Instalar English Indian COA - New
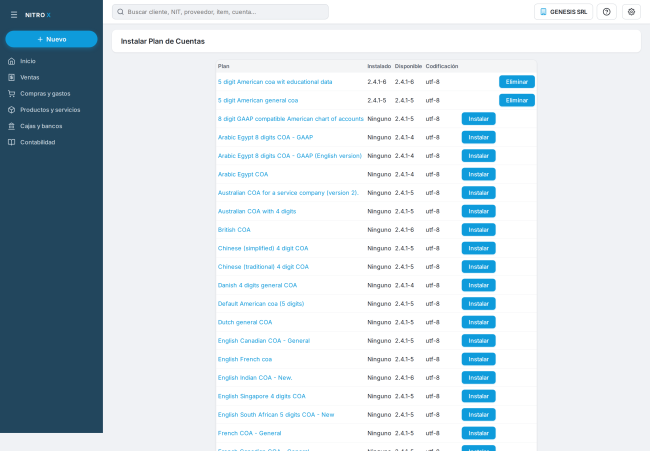This screenshot has width=650, height=451. [x=478, y=378]
